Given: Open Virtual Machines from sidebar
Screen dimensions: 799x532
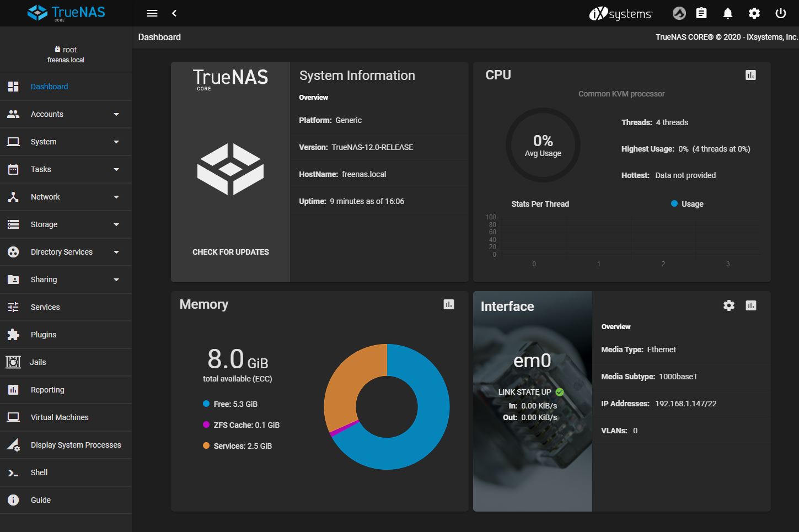Looking at the screenshot, I should point(60,417).
